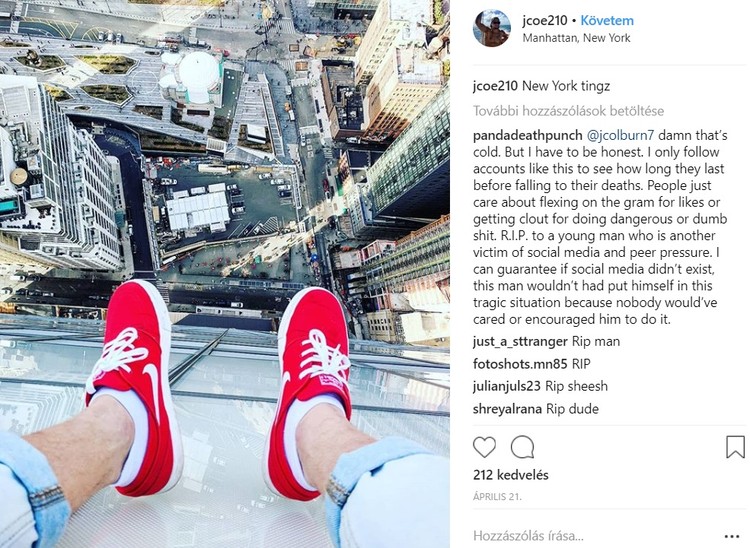Viewport: 750px width, 548px height.
Task: Save post with the bookmark icon
Action: 735,447
